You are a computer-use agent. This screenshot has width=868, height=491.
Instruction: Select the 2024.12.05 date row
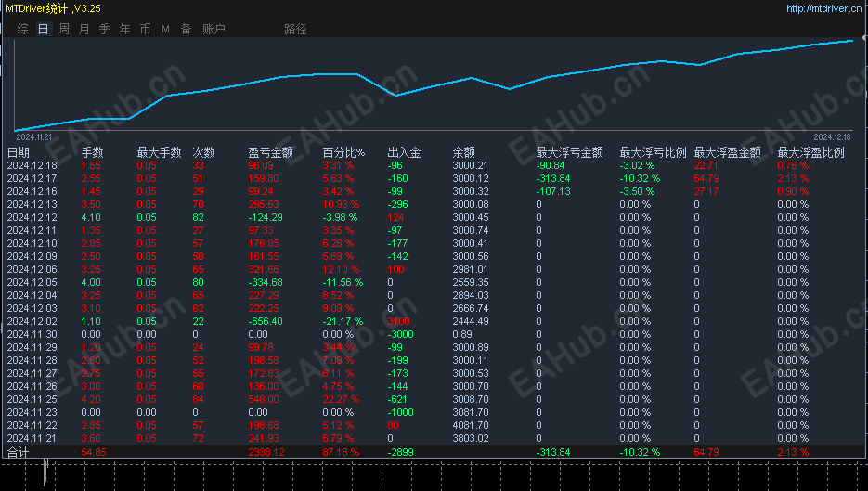(x=32, y=282)
